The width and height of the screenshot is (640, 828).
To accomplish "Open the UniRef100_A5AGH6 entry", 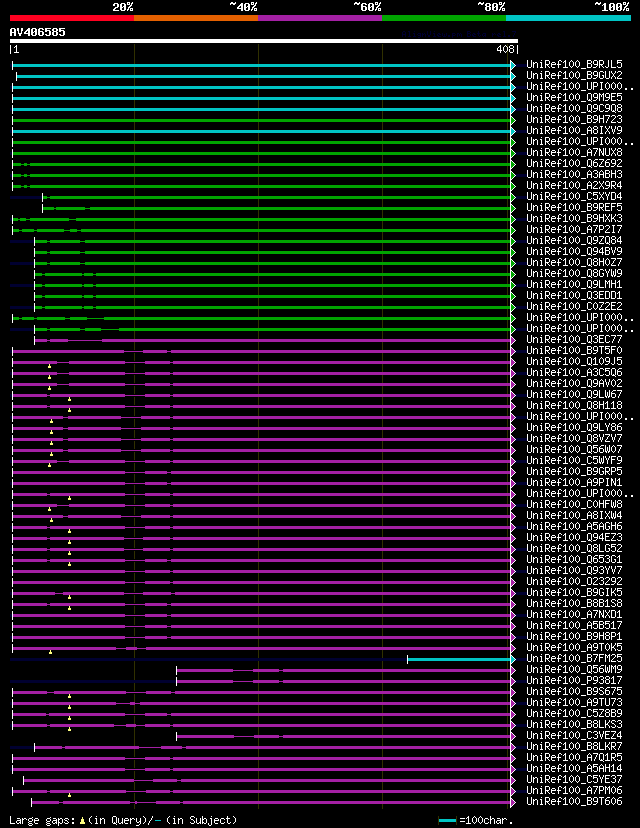I will click(x=574, y=526).
